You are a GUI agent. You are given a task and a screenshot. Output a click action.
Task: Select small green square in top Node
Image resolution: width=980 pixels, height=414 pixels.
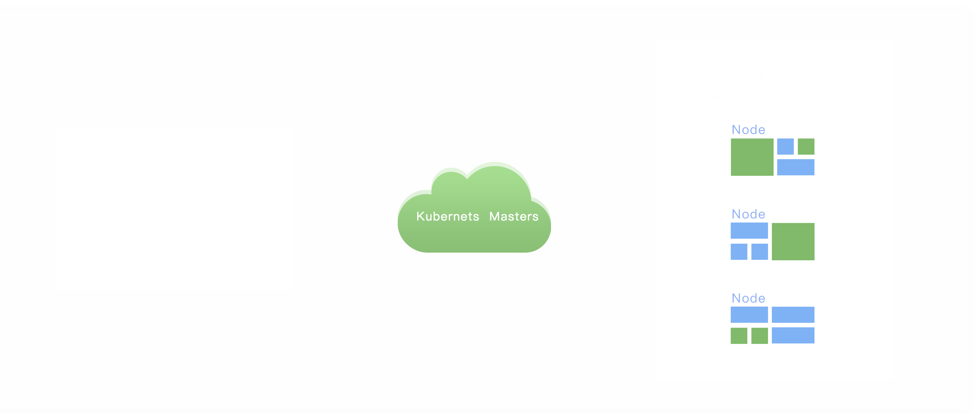coord(806,147)
